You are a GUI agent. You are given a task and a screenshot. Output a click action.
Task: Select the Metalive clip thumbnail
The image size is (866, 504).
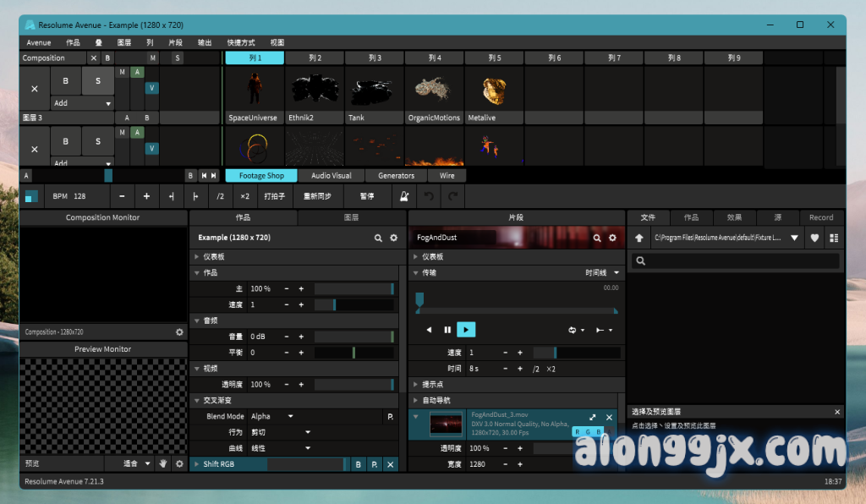tap(495, 90)
